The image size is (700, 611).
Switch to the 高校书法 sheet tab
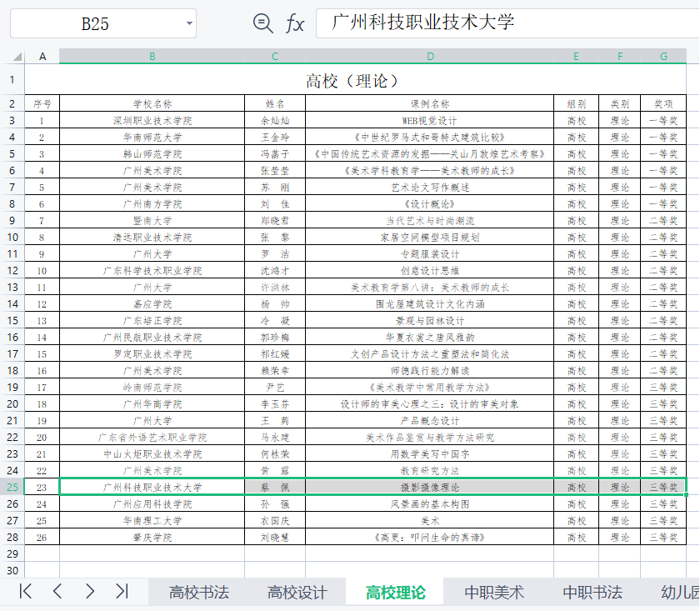[196, 591]
